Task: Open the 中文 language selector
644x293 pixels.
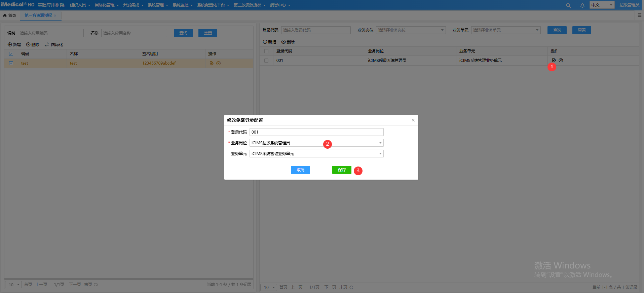Action: tap(602, 5)
